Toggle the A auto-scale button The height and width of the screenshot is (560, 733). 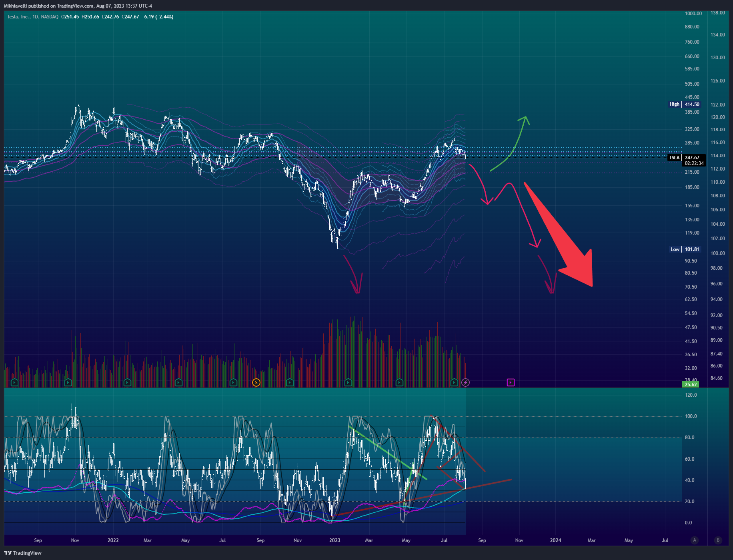[695, 540]
